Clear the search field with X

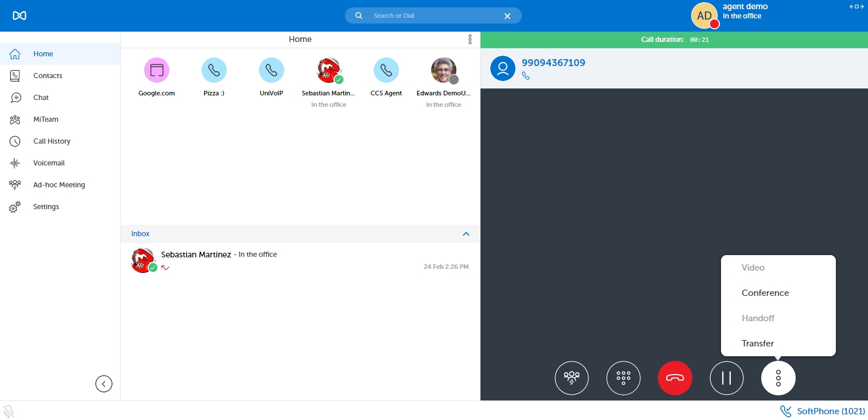click(x=507, y=16)
